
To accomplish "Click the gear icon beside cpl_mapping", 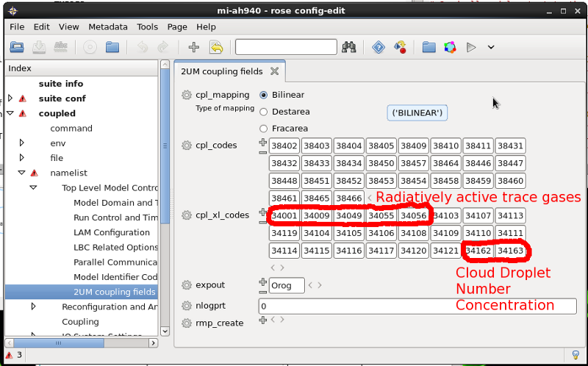I will coord(187,95).
